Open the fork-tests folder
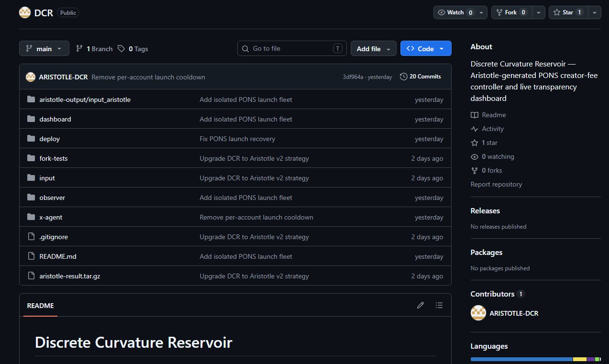The height and width of the screenshot is (364, 609). [x=54, y=158]
